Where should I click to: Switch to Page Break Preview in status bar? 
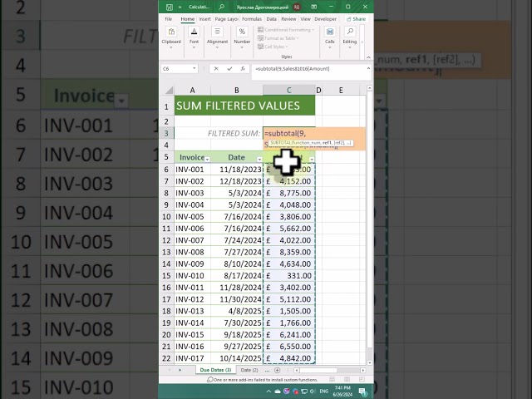coord(362,379)
